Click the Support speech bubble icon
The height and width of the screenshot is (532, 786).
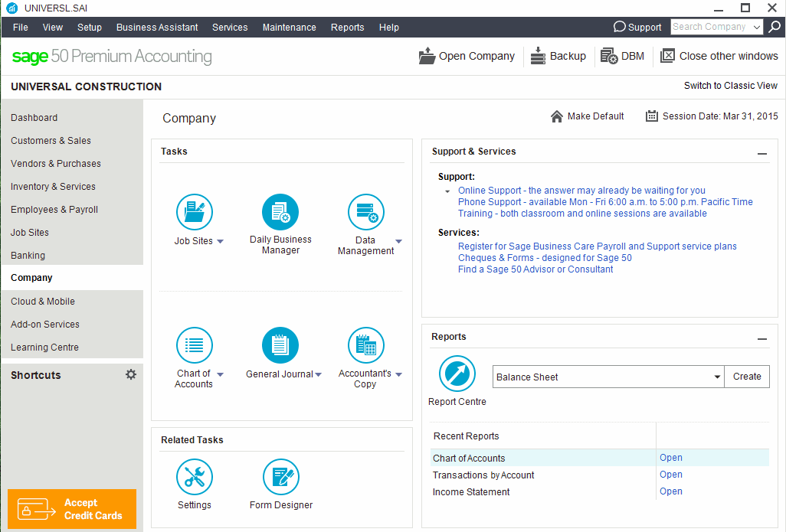(x=620, y=27)
